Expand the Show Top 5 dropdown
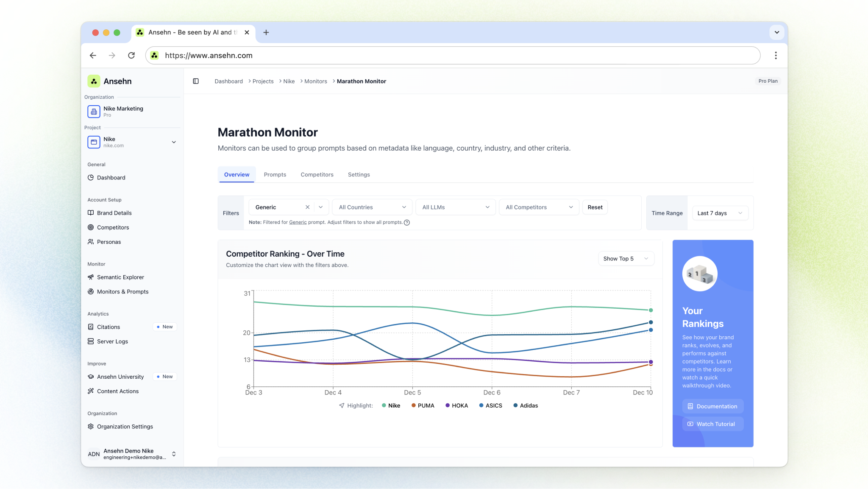The image size is (868, 489). pyautogui.click(x=626, y=258)
